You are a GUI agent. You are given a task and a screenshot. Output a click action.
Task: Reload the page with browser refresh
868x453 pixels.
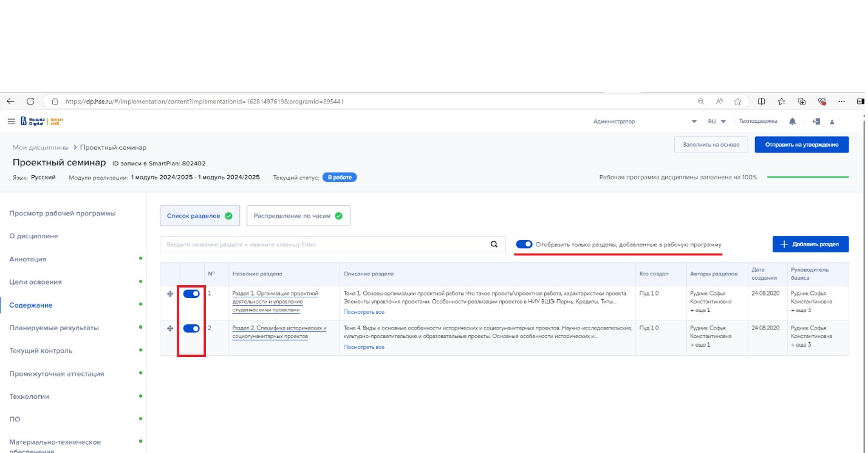[x=30, y=102]
